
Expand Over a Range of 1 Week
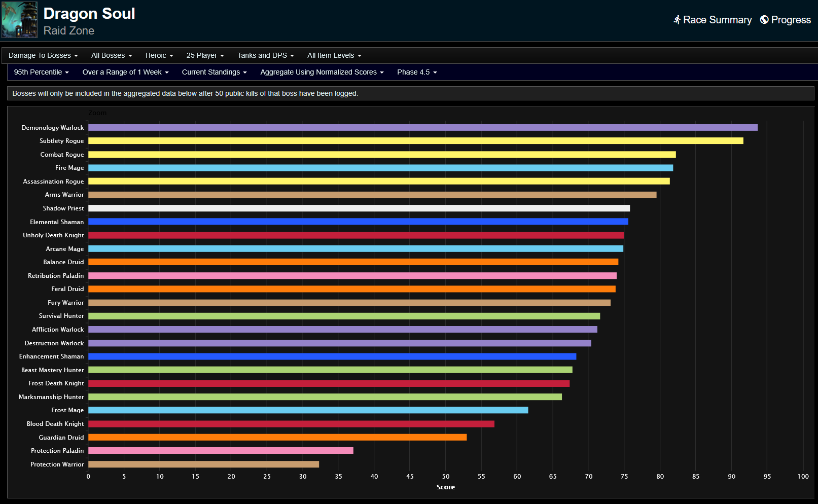(125, 72)
